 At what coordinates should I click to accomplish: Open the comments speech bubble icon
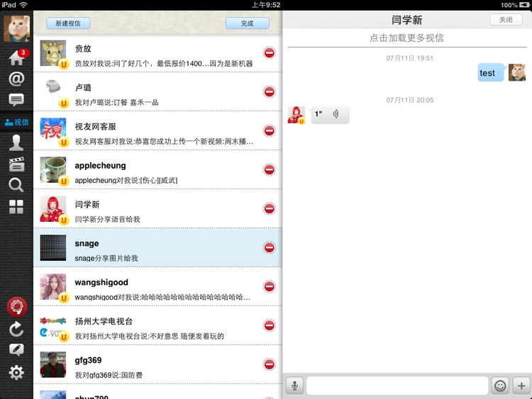point(16,100)
